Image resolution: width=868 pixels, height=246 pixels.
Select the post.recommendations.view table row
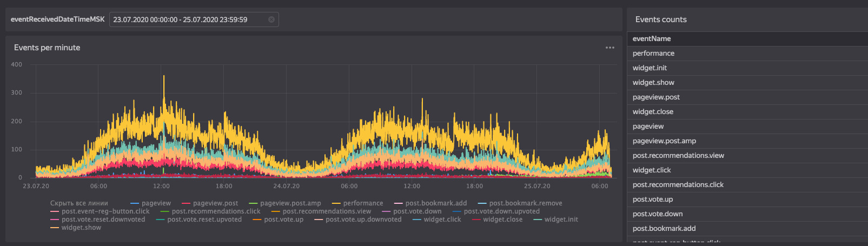pyautogui.click(x=747, y=156)
